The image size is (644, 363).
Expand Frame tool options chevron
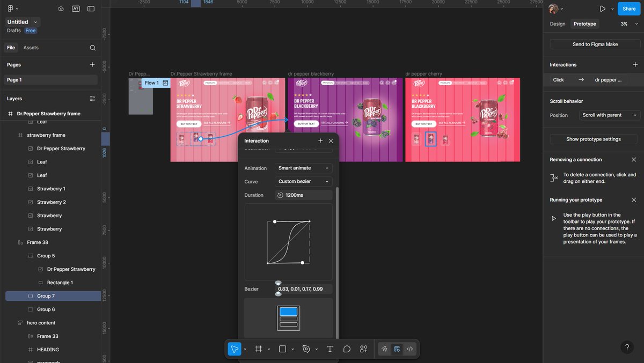pyautogui.click(x=269, y=349)
